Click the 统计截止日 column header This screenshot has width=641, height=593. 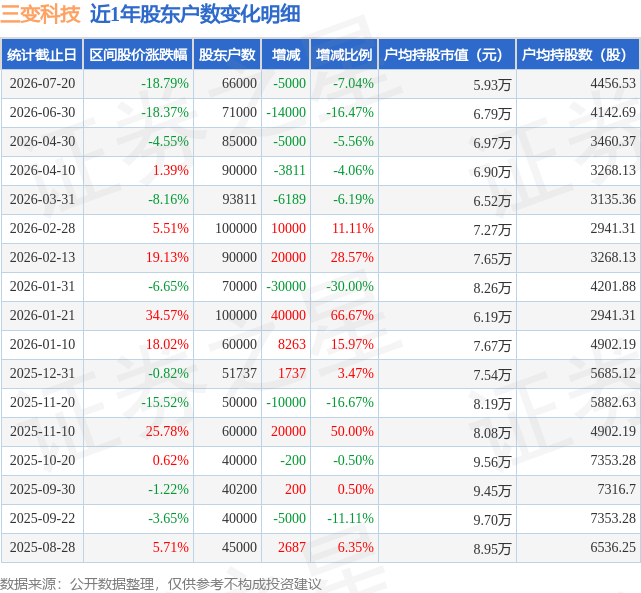click(x=42, y=54)
